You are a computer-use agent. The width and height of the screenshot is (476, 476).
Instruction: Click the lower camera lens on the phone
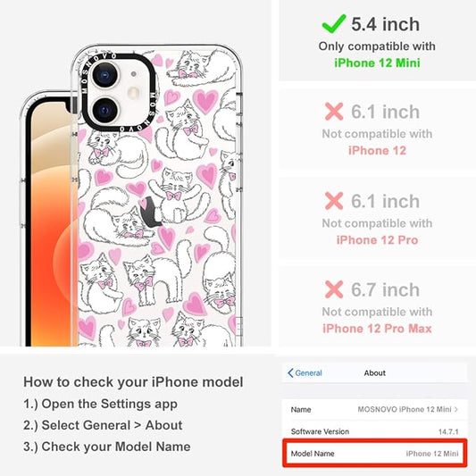(104, 110)
